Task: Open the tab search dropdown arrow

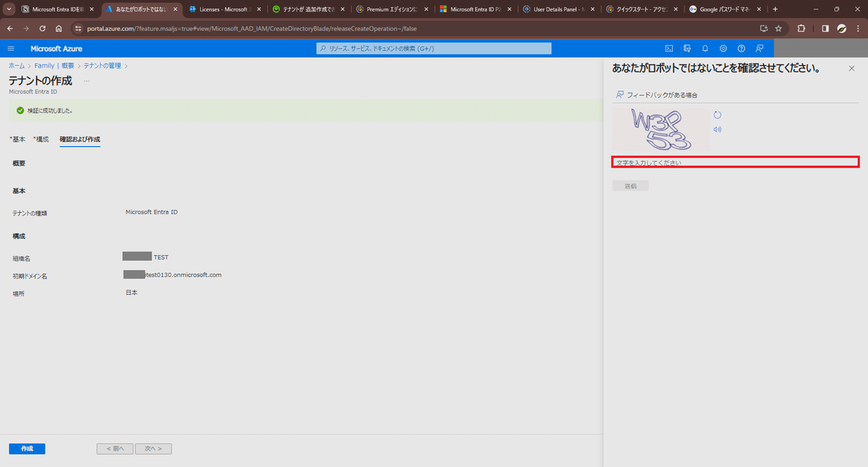Action: [x=9, y=9]
